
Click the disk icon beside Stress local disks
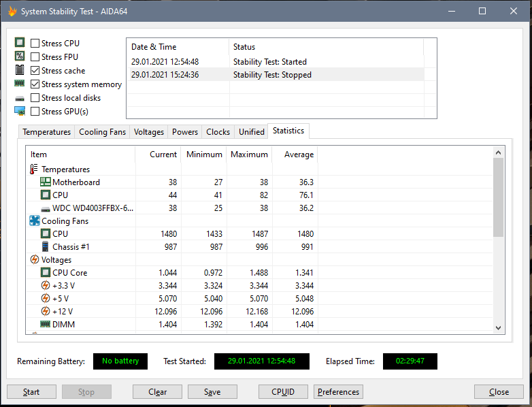click(x=20, y=99)
